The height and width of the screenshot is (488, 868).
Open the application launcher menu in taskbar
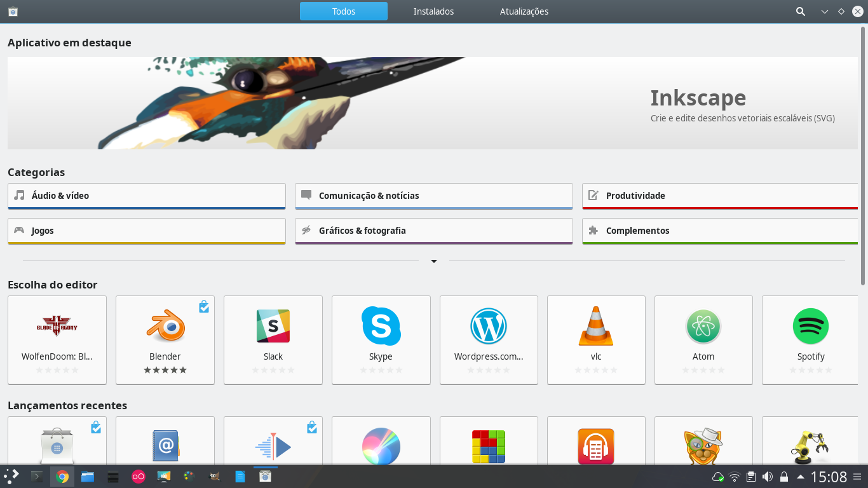point(11,476)
